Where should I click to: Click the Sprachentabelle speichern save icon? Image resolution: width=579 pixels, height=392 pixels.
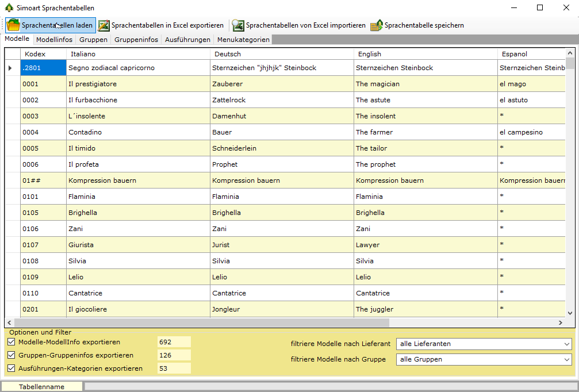click(x=377, y=25)
